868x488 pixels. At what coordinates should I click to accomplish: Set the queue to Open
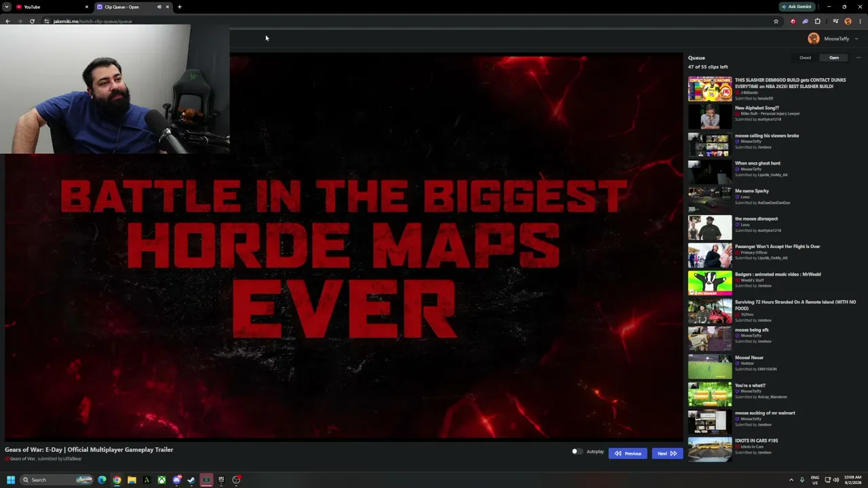834,58
